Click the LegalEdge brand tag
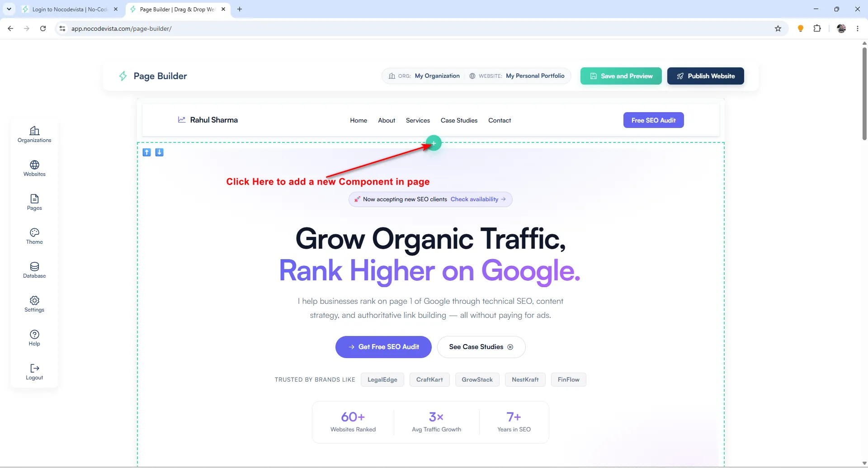 [382, 380]
